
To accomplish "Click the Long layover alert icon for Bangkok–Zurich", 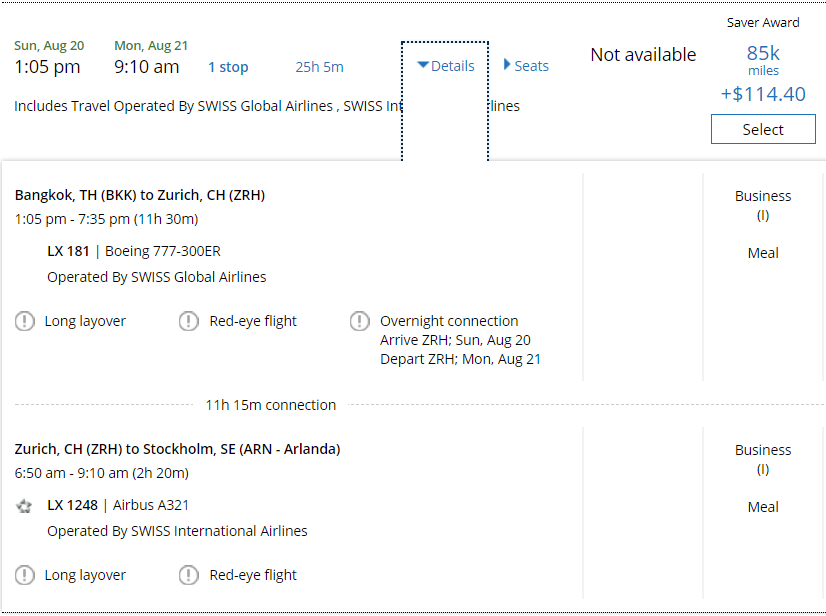I will tap(25, 321).
